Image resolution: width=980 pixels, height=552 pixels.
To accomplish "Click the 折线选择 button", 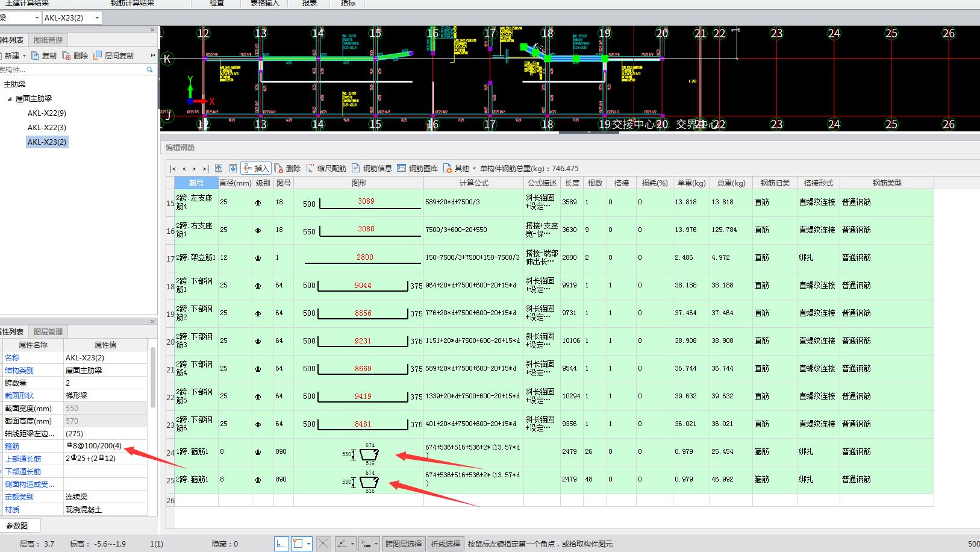I will coord(446,544).
